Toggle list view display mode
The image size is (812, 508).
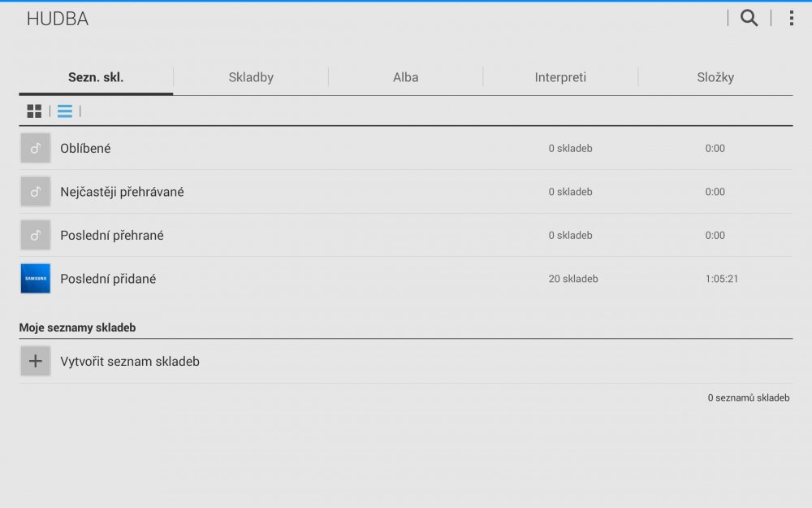coord(64,111)
